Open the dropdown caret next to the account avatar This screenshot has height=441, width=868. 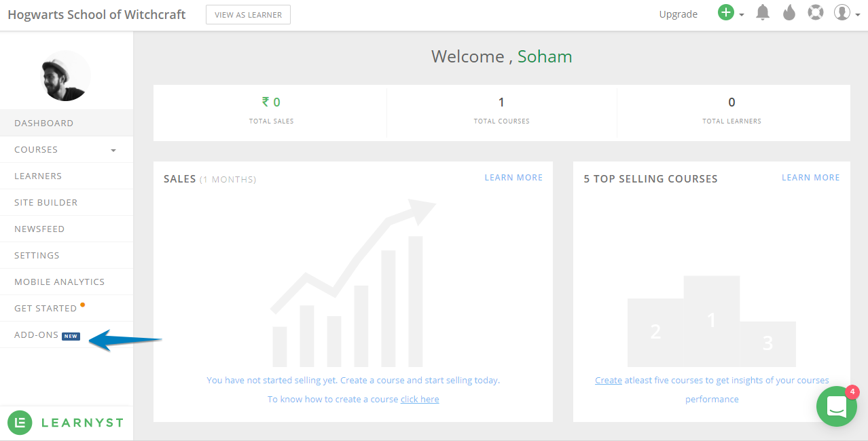(x=858, y=15)
